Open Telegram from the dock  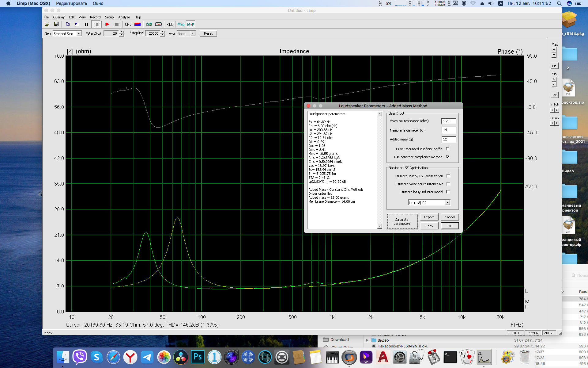147,357
